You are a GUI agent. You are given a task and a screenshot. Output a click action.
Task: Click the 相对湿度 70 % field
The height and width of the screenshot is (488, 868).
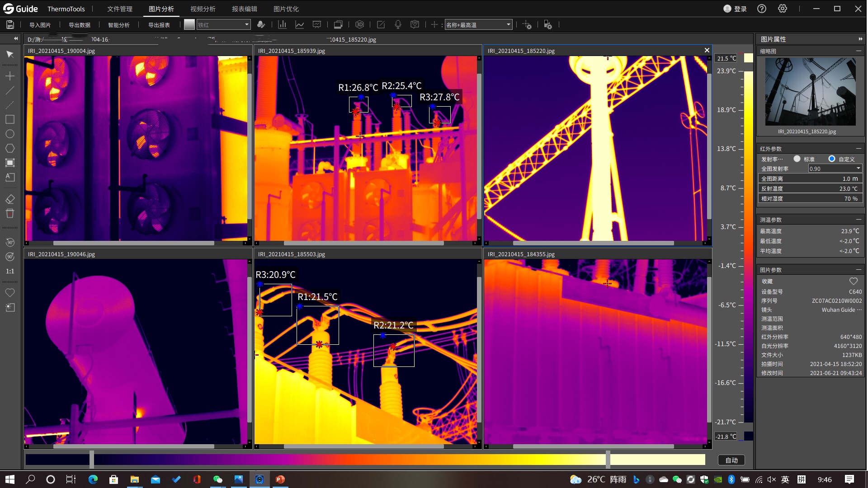click(810, 198)
